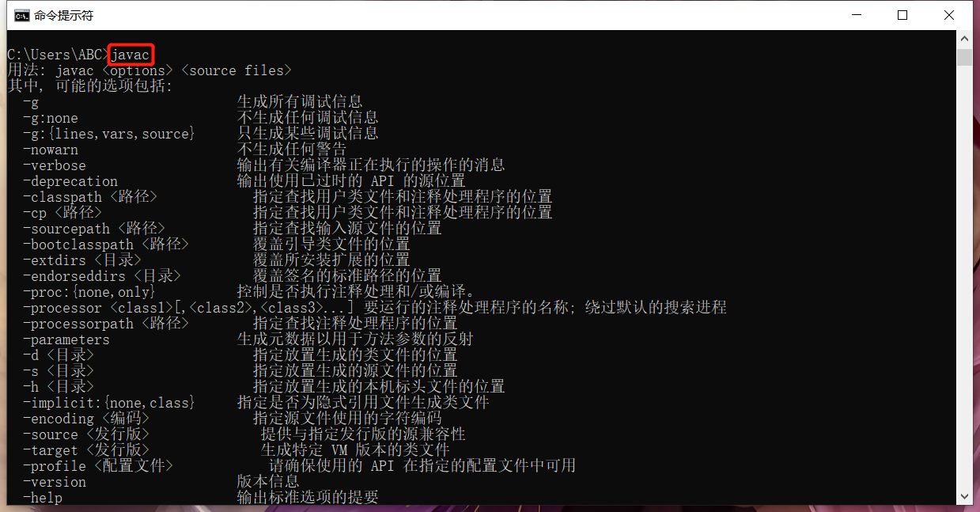The height and width of the screenshot is (512, 980).
Task: Click the vertical scrollbar thumb
Action: pos(964,57)
